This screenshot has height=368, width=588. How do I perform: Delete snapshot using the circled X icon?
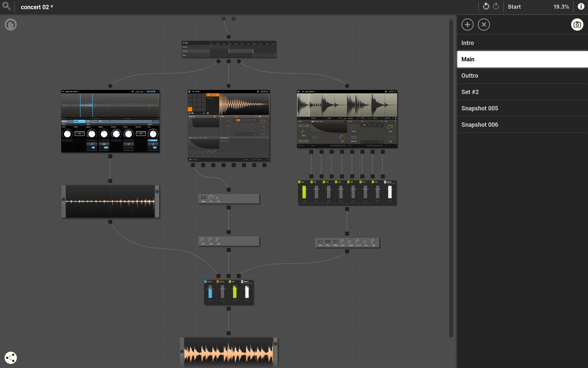[484, 25]
